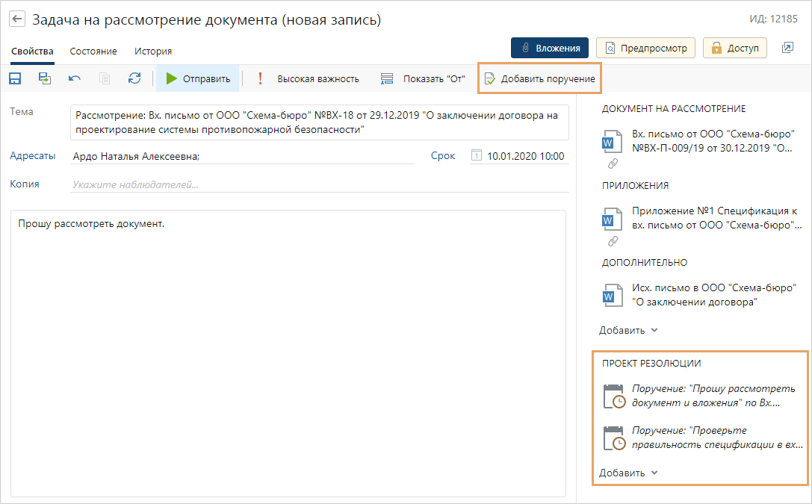Click the Копия observers input field
Image resolution: width=812 pixels, height=504 pixels.
coord(317,184)
